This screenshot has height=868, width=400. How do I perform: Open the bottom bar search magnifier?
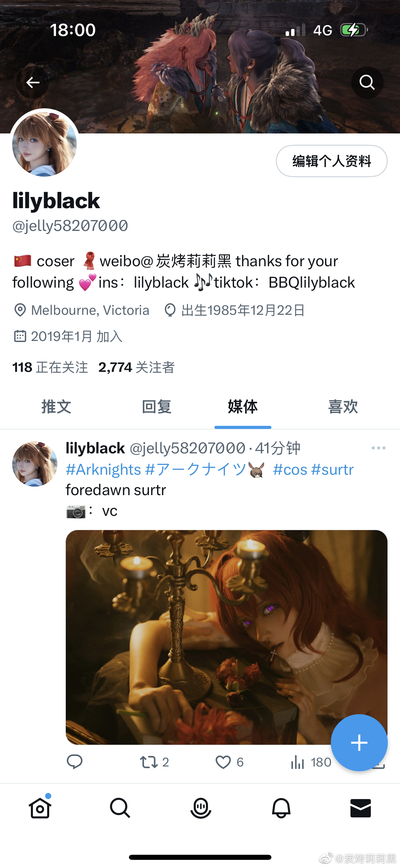tap(120, 808)
